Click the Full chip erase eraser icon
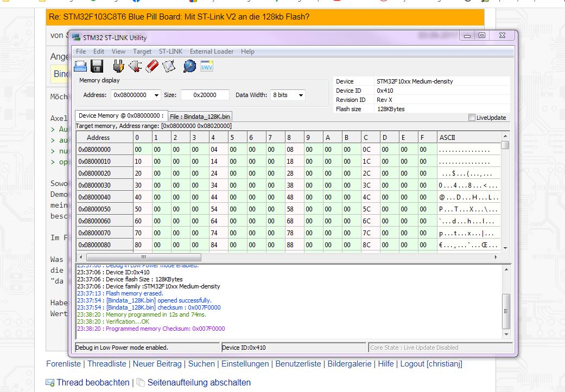The image size is (565, 392). tap(152, 66)
